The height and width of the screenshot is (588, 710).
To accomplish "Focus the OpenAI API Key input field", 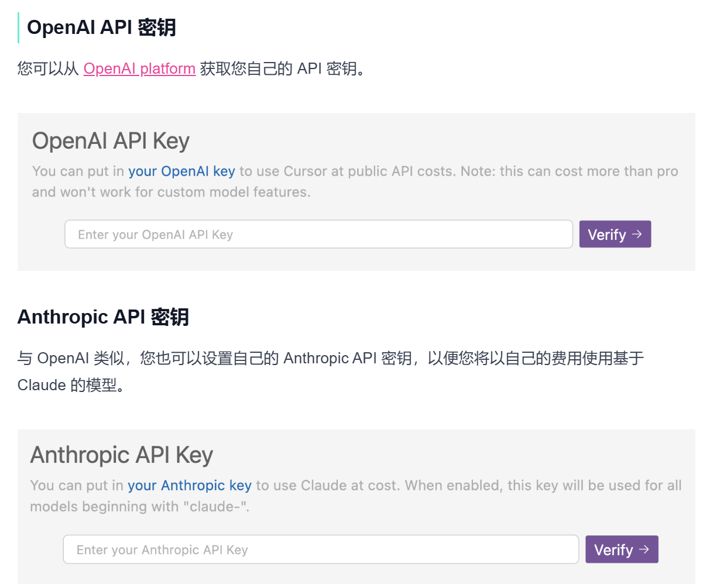I will [318, 235].
